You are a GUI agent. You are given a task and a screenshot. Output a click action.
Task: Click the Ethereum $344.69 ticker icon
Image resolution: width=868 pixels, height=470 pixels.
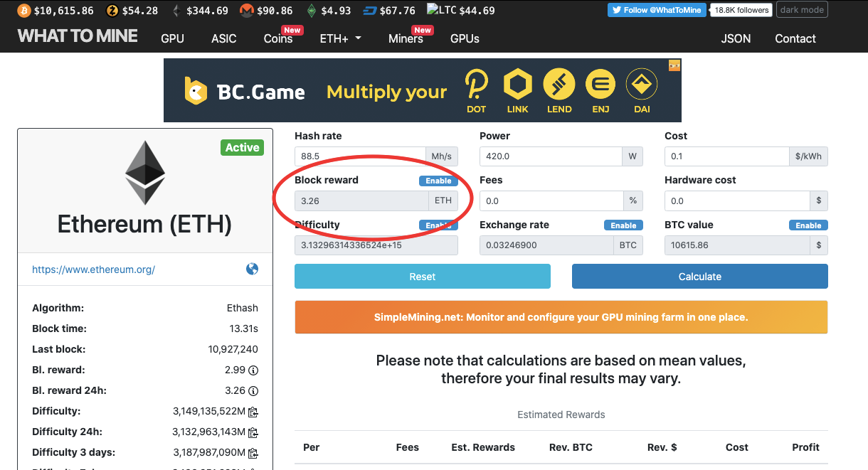pyautogui.click(x=176, y=11)
